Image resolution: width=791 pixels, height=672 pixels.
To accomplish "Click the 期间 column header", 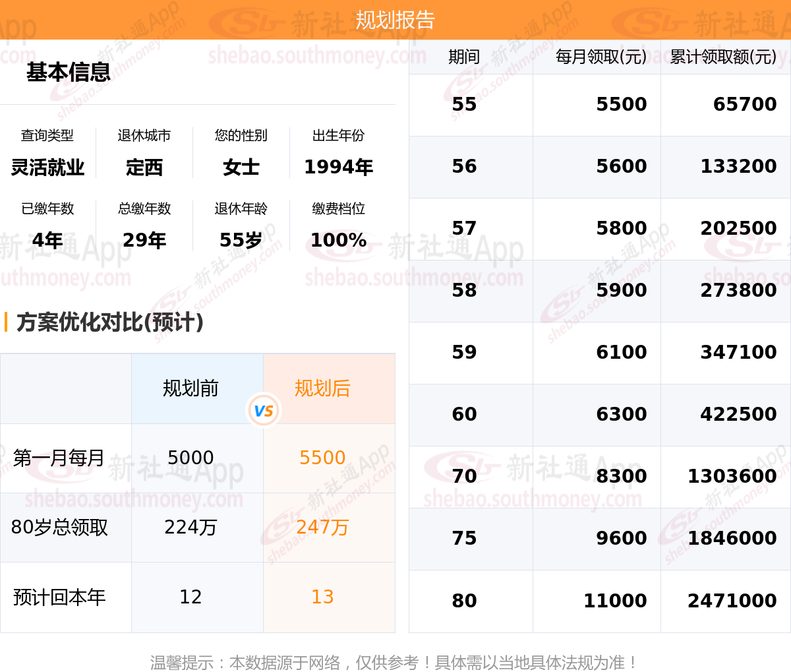I will (464, 57).
